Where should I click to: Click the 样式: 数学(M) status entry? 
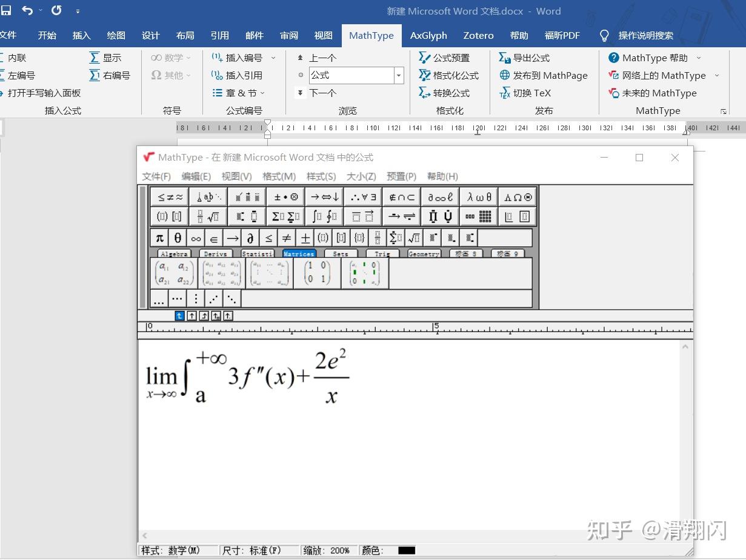pyautogui.click(x=170, y=550)
